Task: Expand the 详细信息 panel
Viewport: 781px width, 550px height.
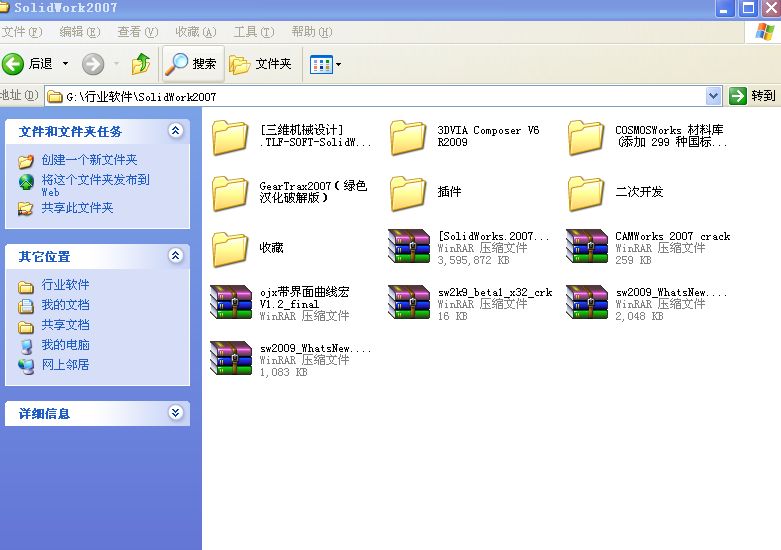Action: [x=175, y=413]
